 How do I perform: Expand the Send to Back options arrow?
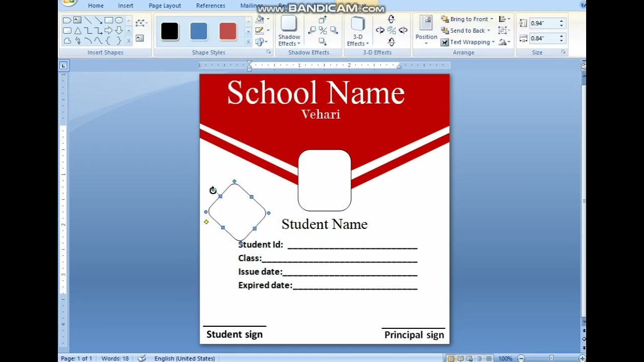click(489, 31)
